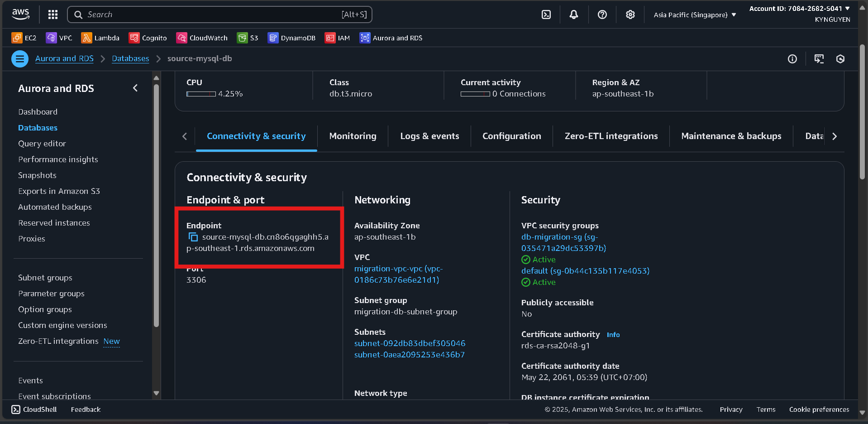Open the Lambda favorite shortcut
The height and width of the screenshot is (424, 868).
[x=100, y=38]
